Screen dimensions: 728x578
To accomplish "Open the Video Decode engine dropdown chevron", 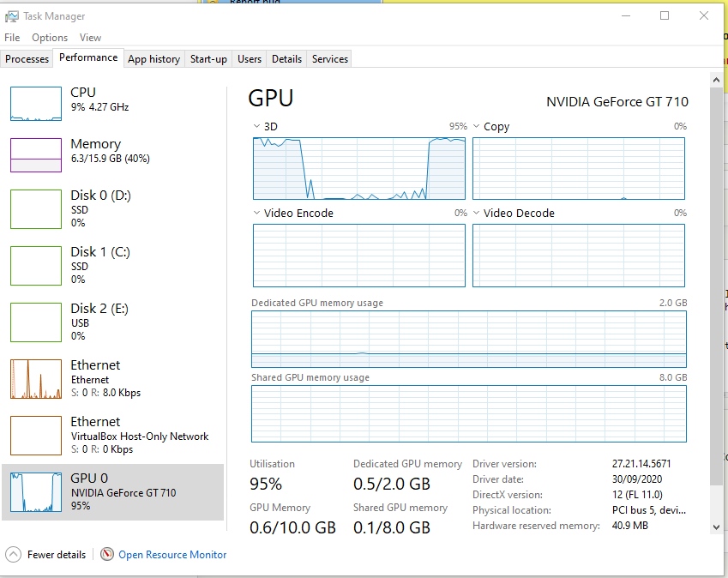I will point(476,213).
